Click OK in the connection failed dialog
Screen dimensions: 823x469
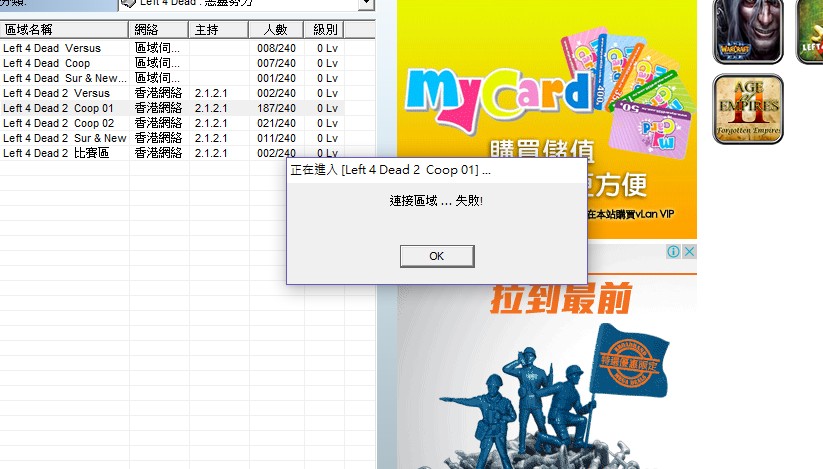click(x=437, y=256)
